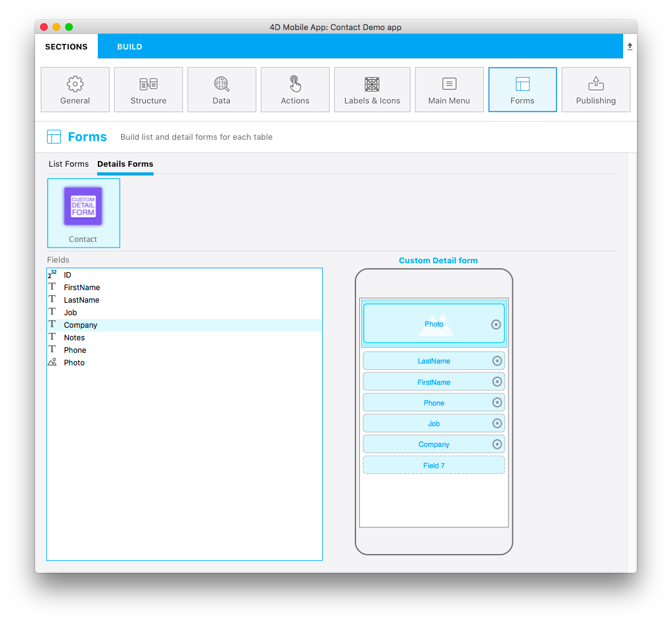Remove LastName from the form preview
Image resolution: width=672 pixels, height=623 pixels.
(x=497, y=361)
